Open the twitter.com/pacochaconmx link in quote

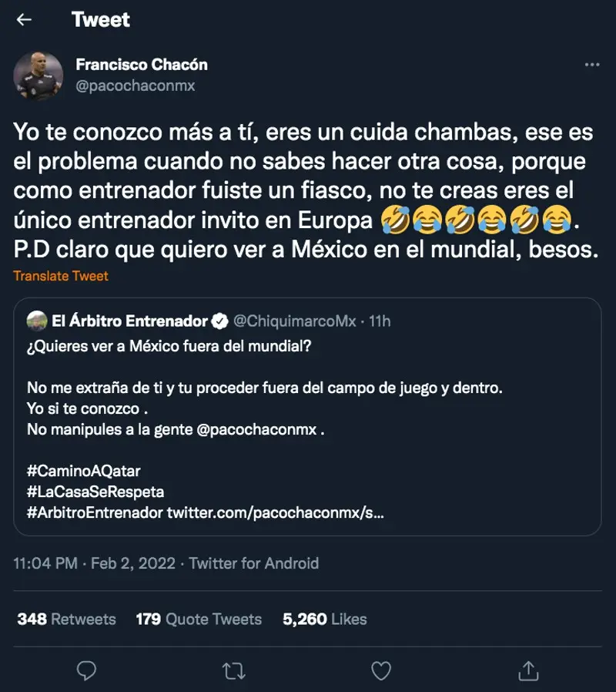click(x=276, y=512)
